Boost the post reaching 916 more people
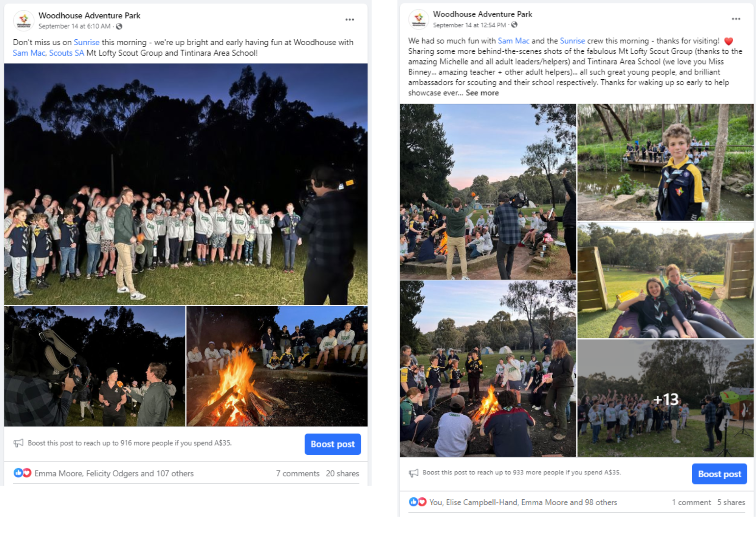Image resolution: width=756 pixels, height=534 pixels. point(333,444)
